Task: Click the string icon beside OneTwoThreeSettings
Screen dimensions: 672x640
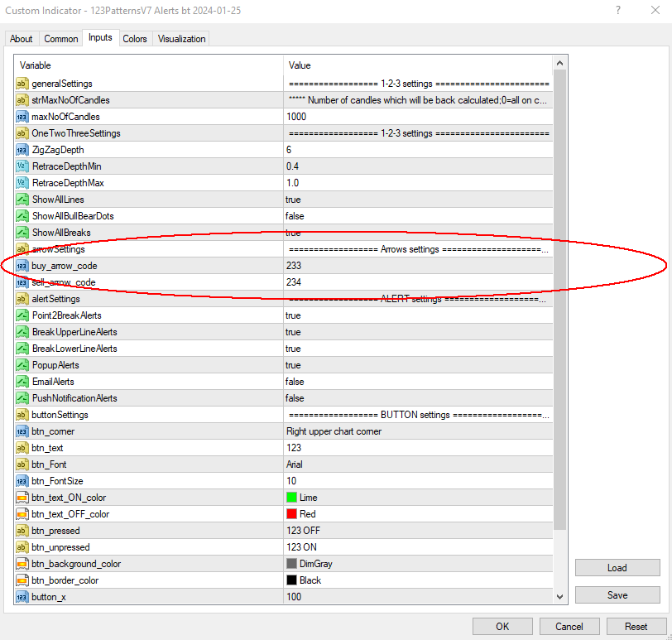Action: (22, 133)
